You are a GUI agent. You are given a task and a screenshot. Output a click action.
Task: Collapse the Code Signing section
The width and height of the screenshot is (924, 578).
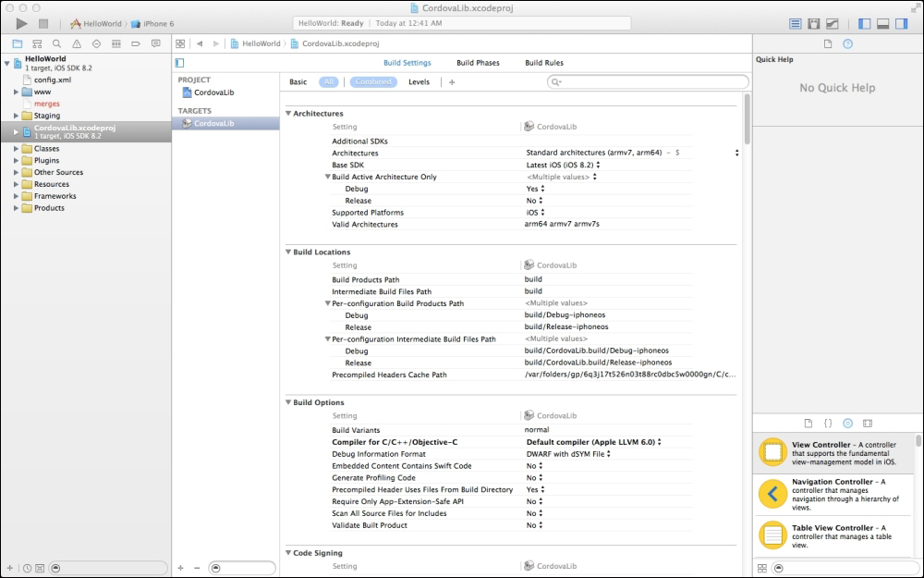288,553
